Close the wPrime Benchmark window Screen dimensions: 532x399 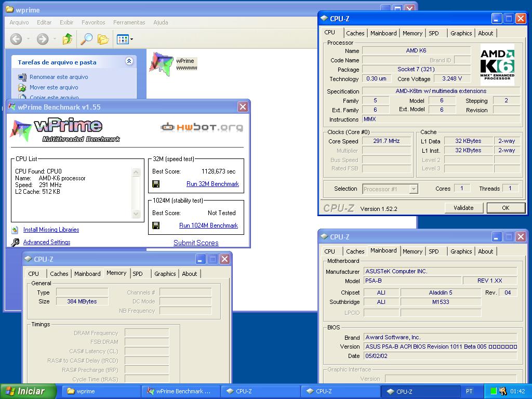(243, 107)
